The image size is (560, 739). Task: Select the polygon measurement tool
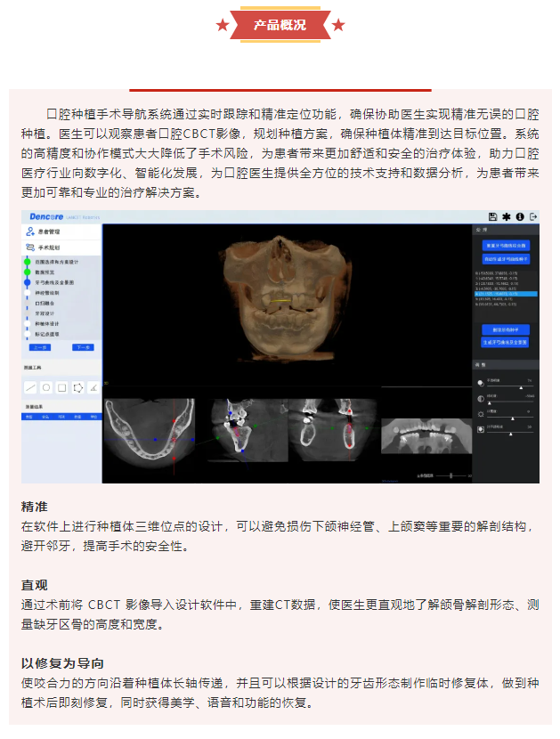click(77, 388)
